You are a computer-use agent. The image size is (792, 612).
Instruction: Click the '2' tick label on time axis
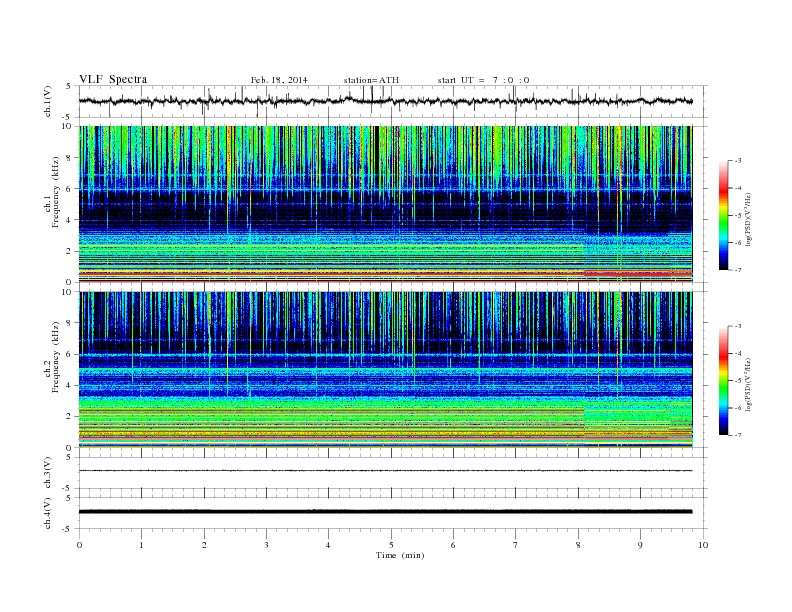204,545
